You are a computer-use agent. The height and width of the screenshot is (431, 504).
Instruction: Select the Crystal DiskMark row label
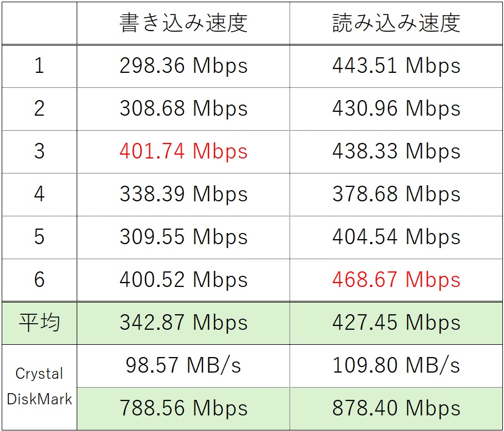(39, 387)
